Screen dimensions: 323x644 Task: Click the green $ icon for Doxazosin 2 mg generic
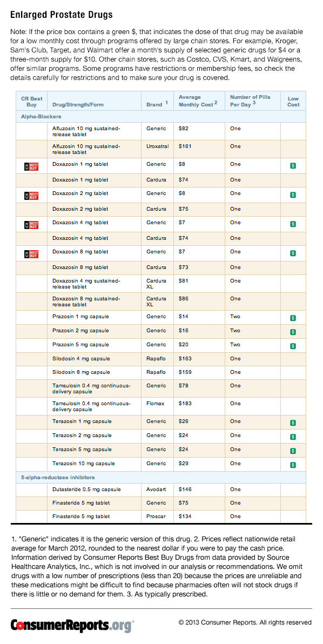(x=293, y=195)
